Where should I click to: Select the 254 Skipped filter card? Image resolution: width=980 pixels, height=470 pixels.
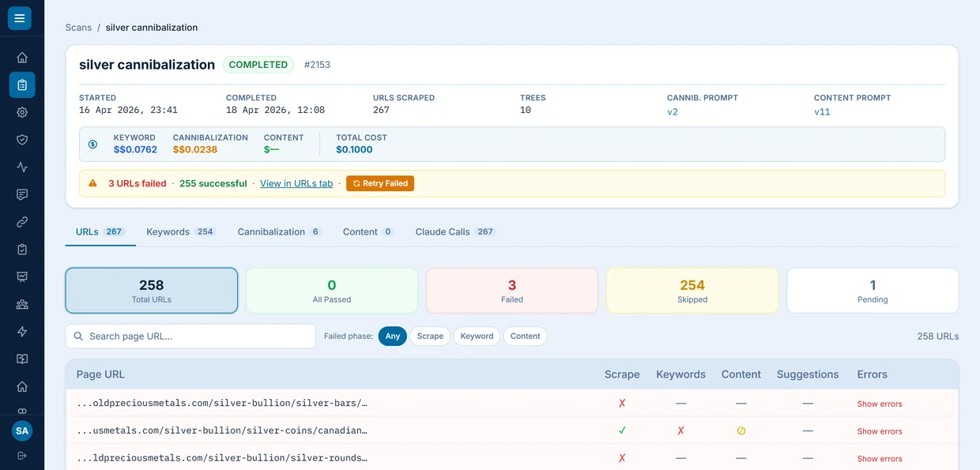click(x=692, y=291)
